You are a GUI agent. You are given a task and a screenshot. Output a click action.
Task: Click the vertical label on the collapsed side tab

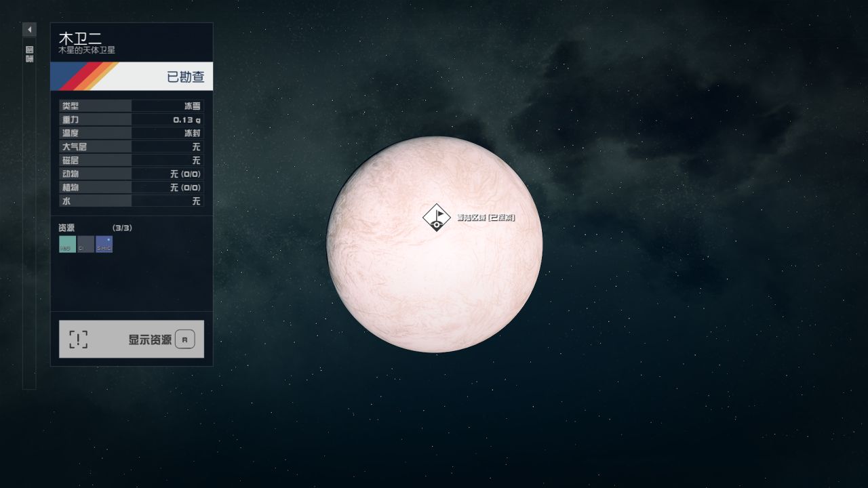click(29, 54)
